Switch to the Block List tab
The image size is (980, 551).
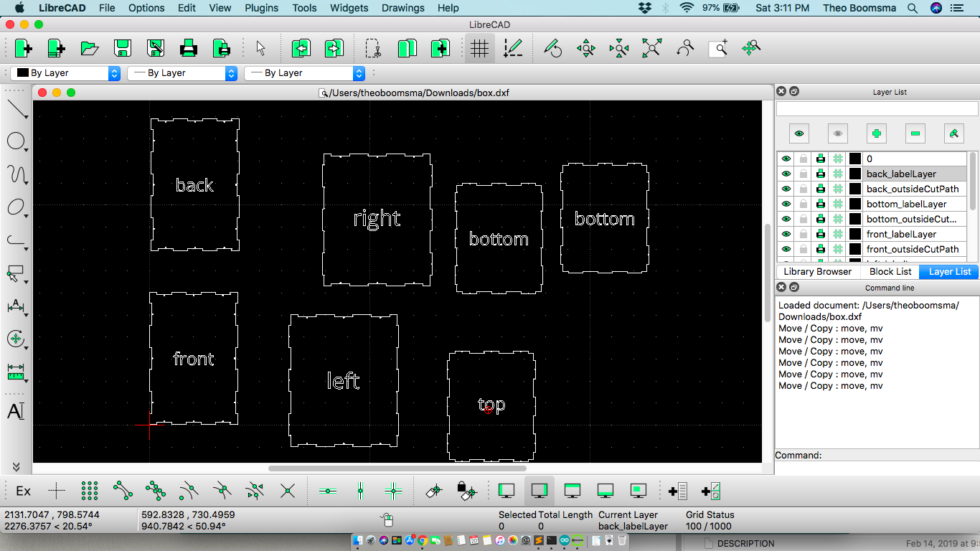pos(890,272)
